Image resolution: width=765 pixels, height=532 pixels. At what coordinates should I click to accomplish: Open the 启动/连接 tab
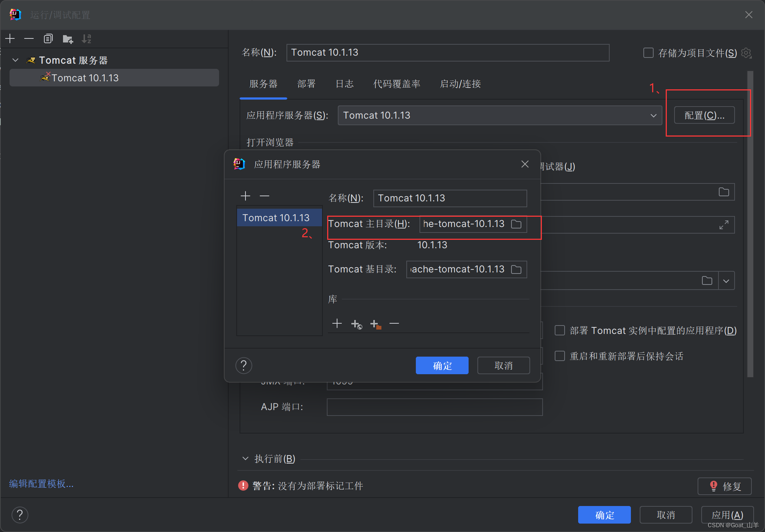[x=460, y=84]
